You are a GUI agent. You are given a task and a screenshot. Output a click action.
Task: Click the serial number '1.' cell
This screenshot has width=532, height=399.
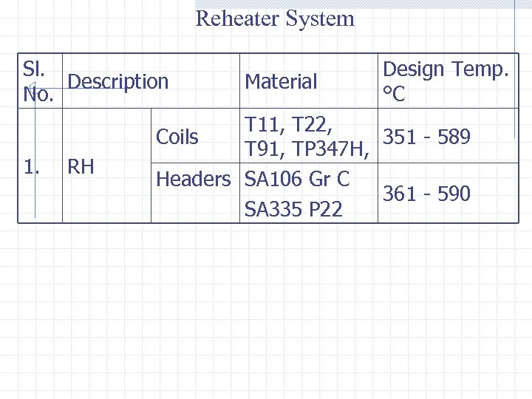pos(40,166)
